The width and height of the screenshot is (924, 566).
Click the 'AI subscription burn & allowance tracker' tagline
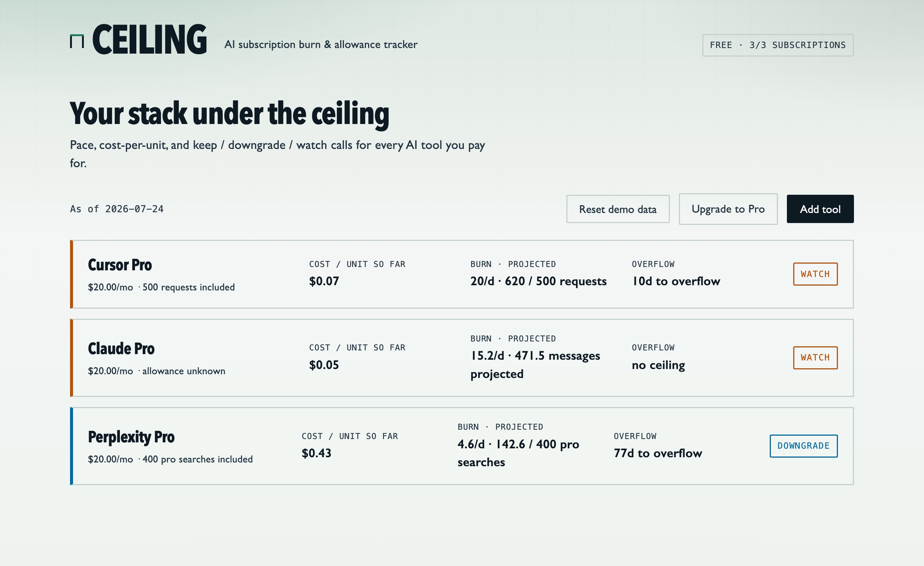click(x=321, y=45)
